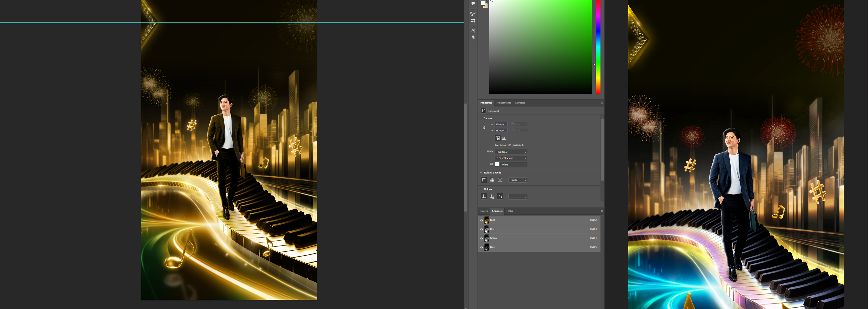The height and width of the screenshot is (309, 868).
Task: Click the grid icon in Rulers & Grids
Action: [492, 180]
